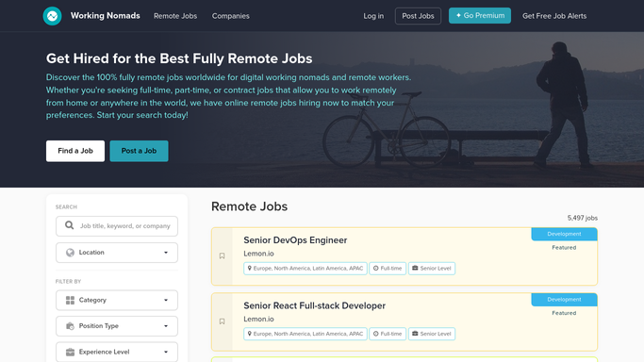Open the Senior DevOps Engineer job title
Screen dimensions: 644x362
[x=295, y=240]
